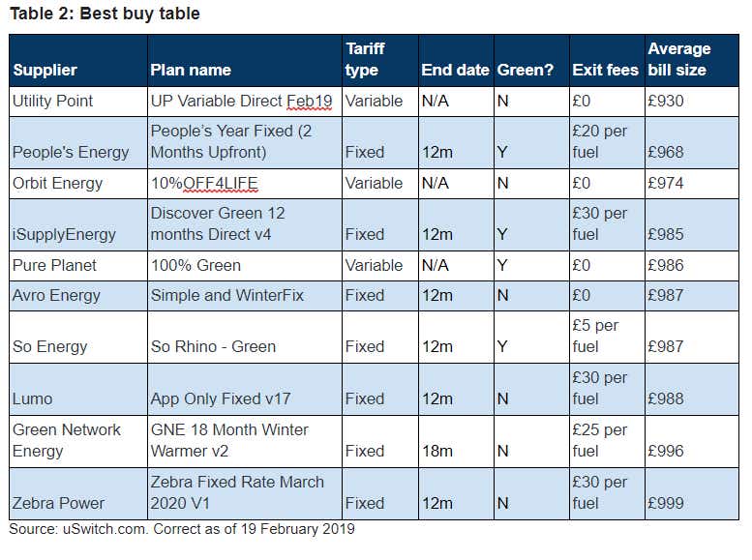Select the iSupplyEnergy supplier cell
The width and height of the screenshot is (752, 560).
(x=78, y=224)
